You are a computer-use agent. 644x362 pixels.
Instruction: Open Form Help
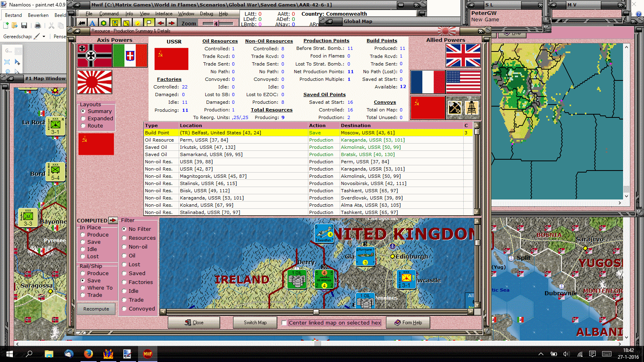[x=408, y=323]
